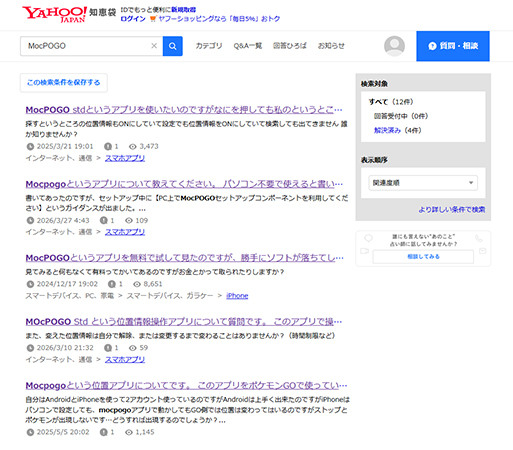513x450 pixels.
Task: Click the clock icon next to 2025/5/5 20:02
Action: click(x=30, y=432)
